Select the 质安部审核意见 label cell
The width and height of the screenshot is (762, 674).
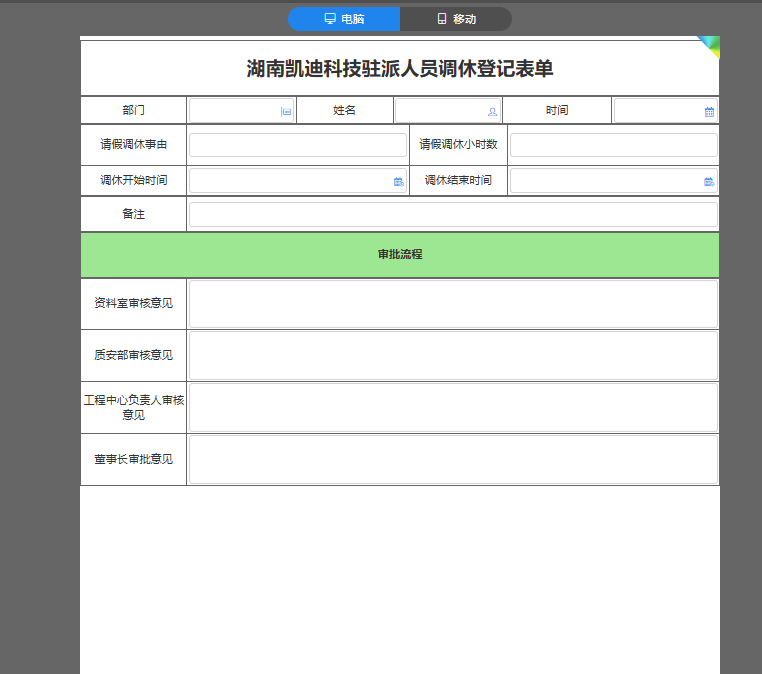[133, 355]
